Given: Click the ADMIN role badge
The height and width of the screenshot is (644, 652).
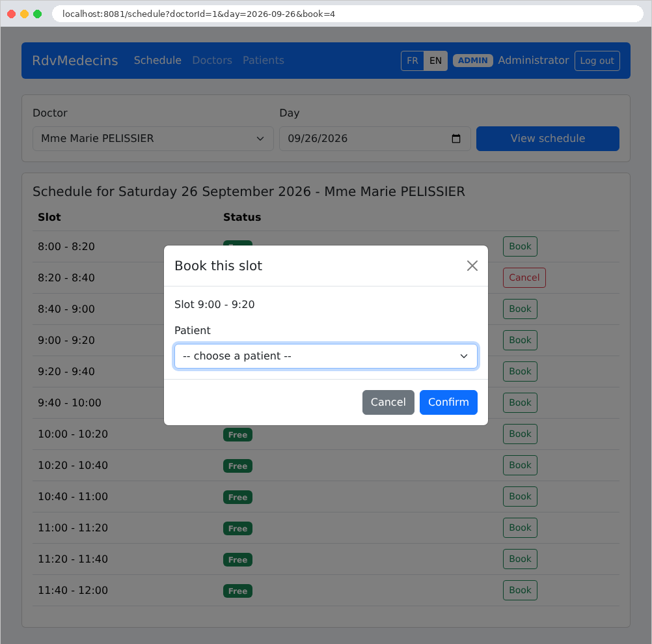Looking at the screenshot, I should pos(473,61).
